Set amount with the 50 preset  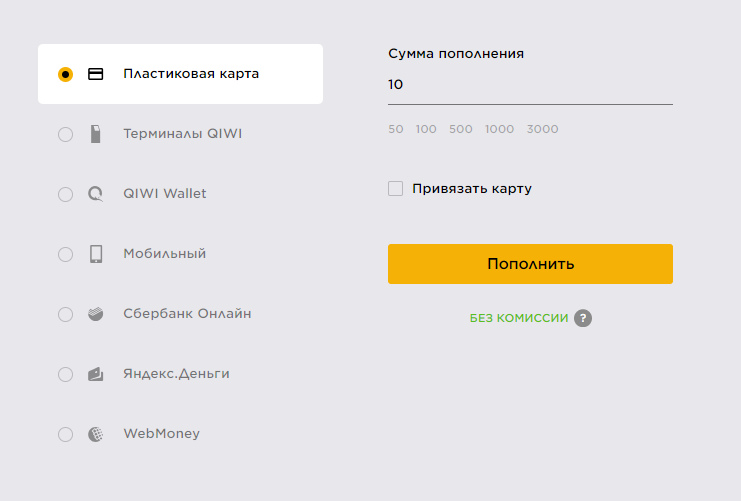(396, 129)
